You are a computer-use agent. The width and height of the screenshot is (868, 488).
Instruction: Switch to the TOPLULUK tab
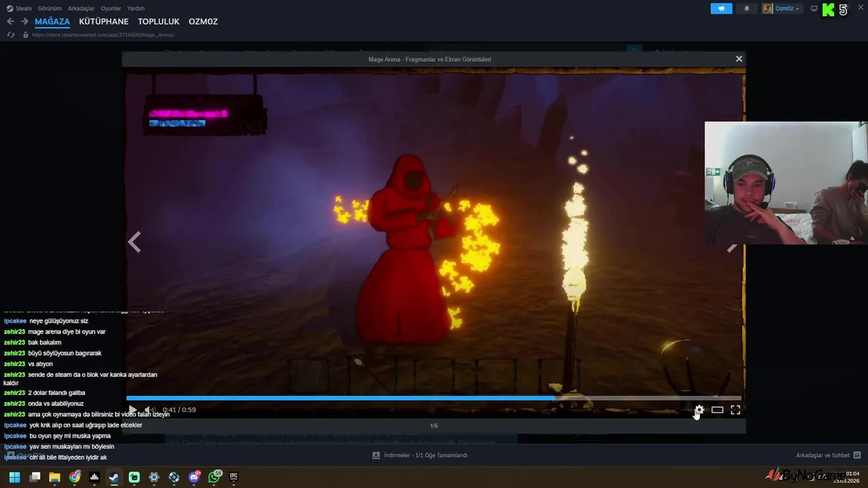[159, 22]
